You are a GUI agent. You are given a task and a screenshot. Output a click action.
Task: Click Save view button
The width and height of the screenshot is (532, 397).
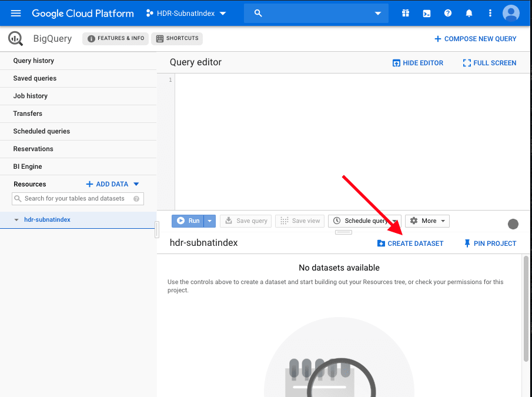coord(300,221)
